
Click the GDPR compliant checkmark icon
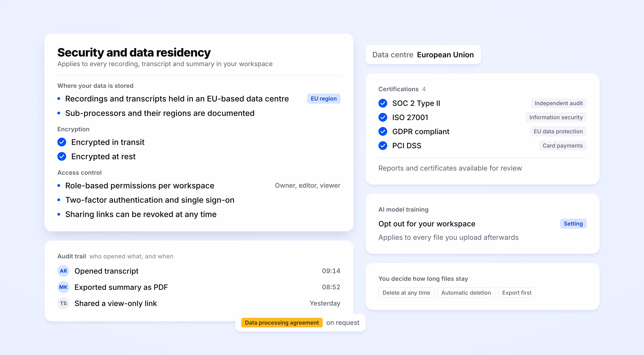coord(383,131)
